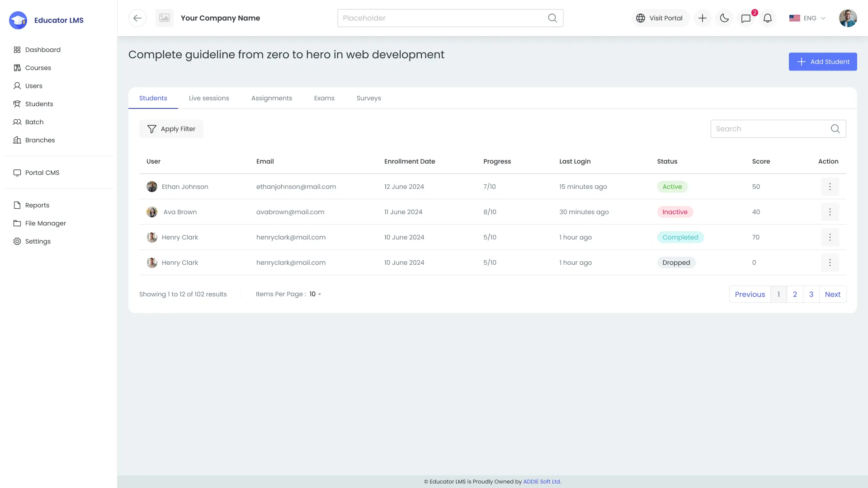Viewport: 868px width, 488px height.
Task: Click the search magnifier in top placeholder field
Action: tap(552, 18)
